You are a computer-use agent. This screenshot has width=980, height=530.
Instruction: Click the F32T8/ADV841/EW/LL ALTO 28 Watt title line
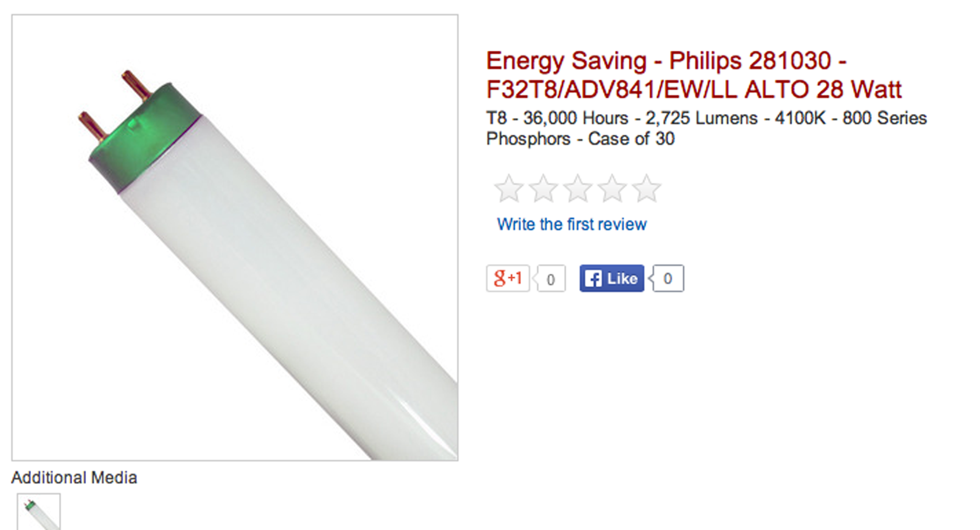point(694,89)
